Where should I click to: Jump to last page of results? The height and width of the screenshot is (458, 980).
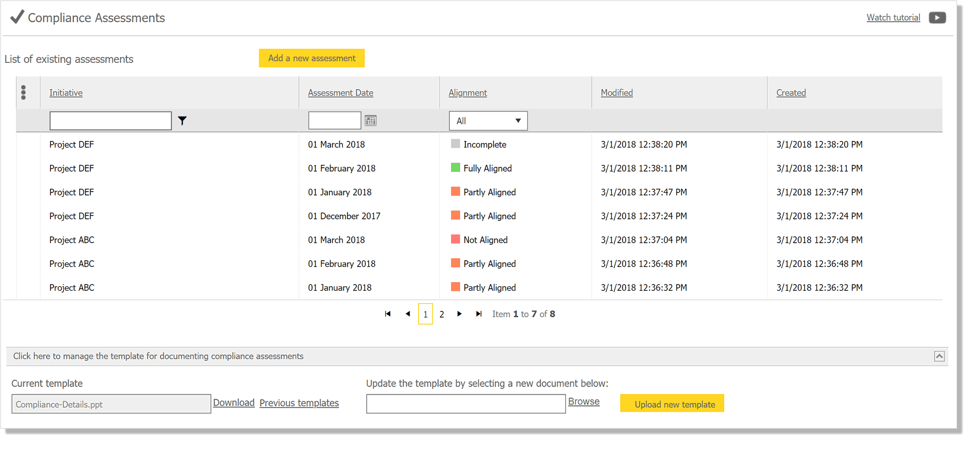point(479,314)
